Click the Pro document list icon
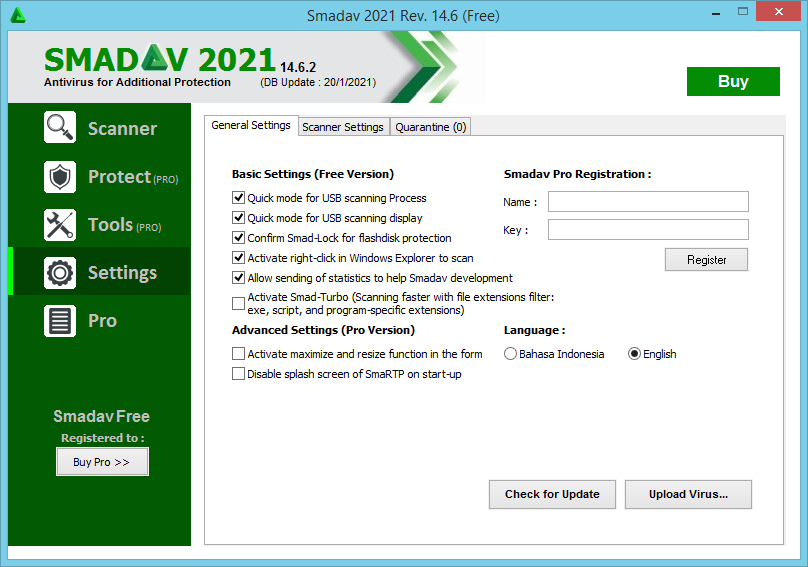This screenshot has width=808, height=567. (60, 321)
